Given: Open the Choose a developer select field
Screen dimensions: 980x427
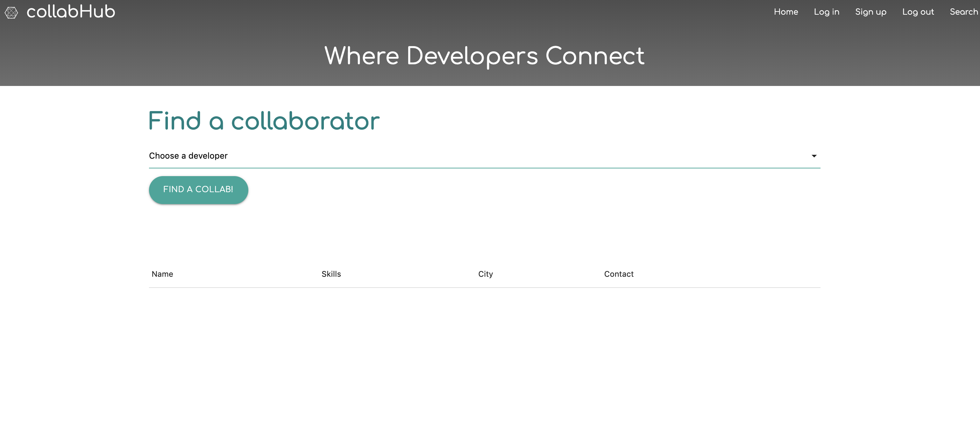Looking at the screenshot, I should pyautogui.click(x=456, y=156).
